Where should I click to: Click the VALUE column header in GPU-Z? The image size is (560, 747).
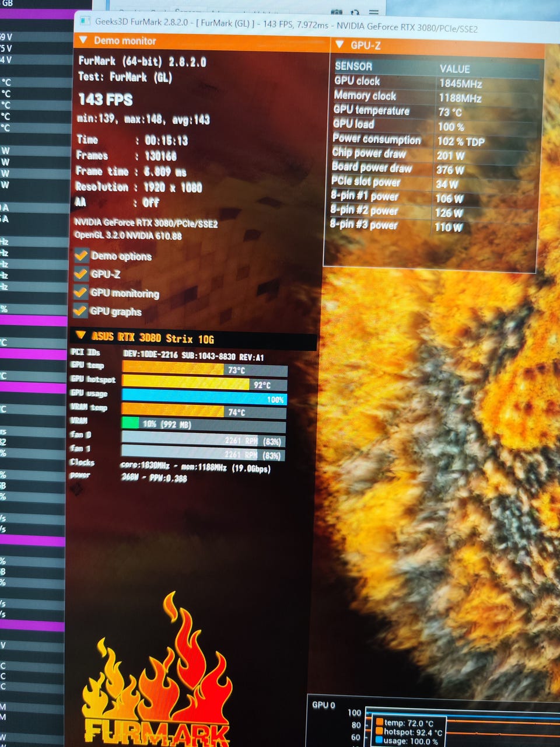click(x=454, y=68)
